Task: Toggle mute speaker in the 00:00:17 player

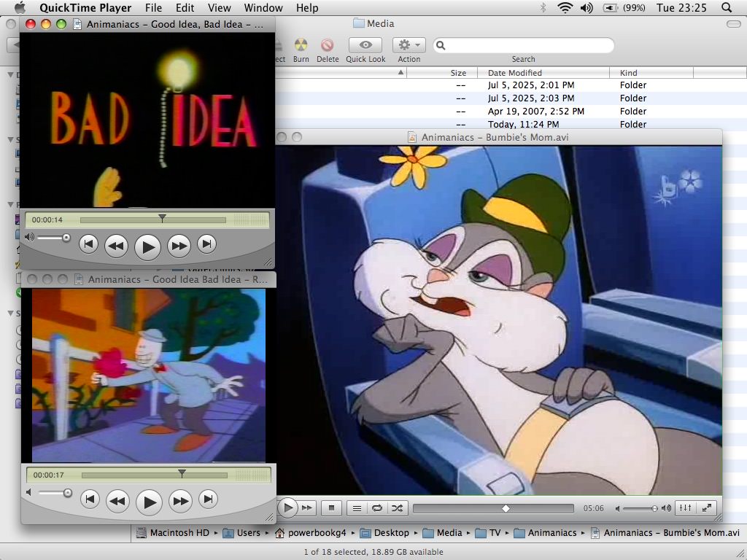Action: click(x=29, y=492)
